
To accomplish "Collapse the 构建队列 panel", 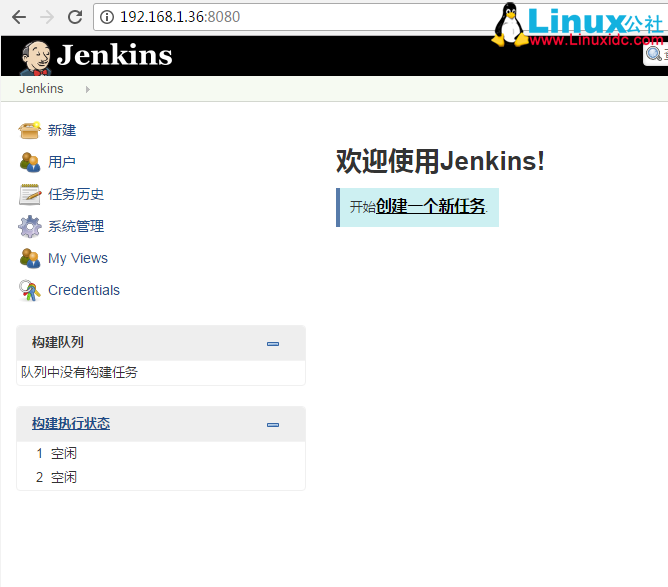I will 273,344.
